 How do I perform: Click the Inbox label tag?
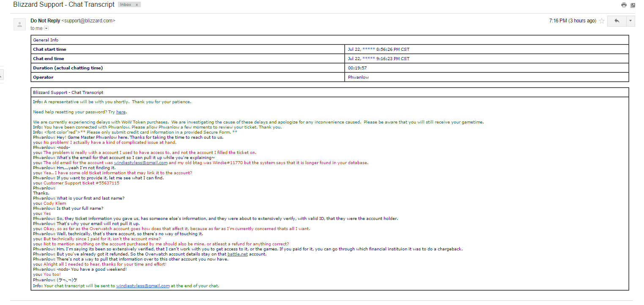(x=126, y=5)
